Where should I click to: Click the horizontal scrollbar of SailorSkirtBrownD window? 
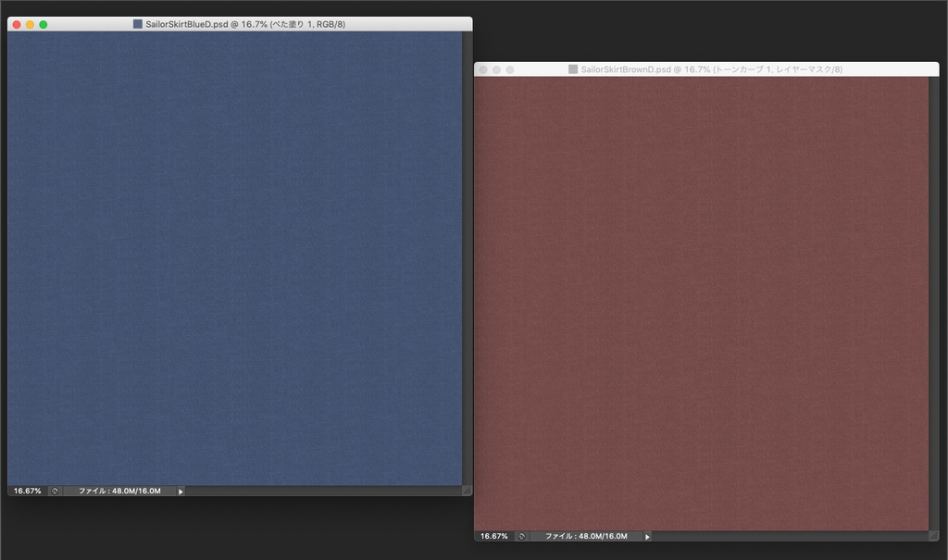coord(791,537)
